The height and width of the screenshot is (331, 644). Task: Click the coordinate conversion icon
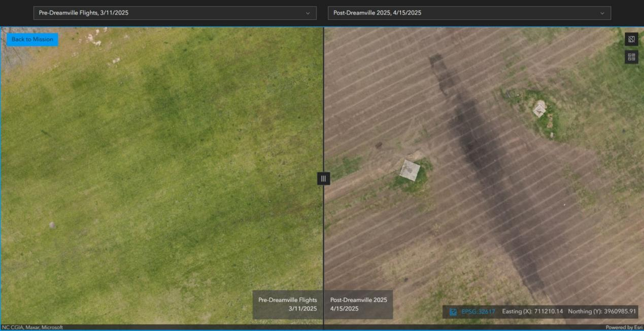coord(453,312)
